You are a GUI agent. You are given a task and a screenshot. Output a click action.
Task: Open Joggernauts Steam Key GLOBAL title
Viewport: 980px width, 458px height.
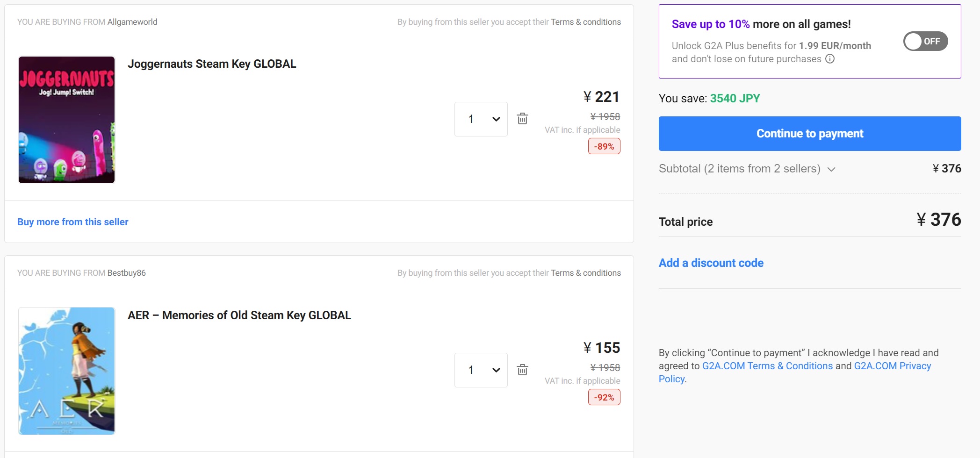pos(212,64)
